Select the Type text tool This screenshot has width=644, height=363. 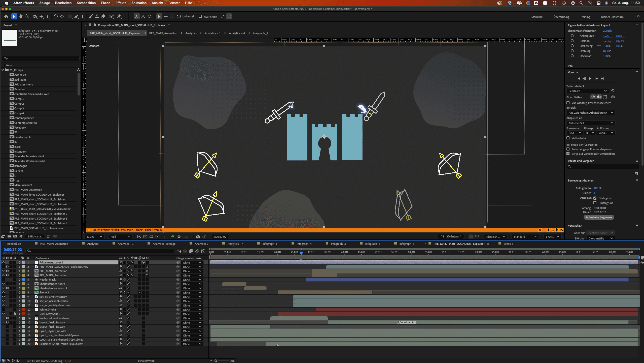click(83, 17)
